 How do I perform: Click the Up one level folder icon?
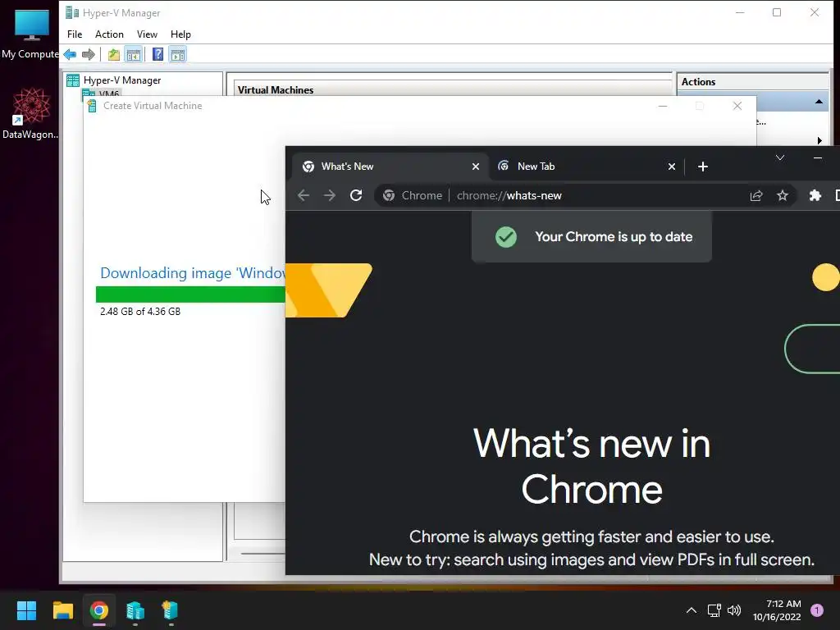point(113,54)
